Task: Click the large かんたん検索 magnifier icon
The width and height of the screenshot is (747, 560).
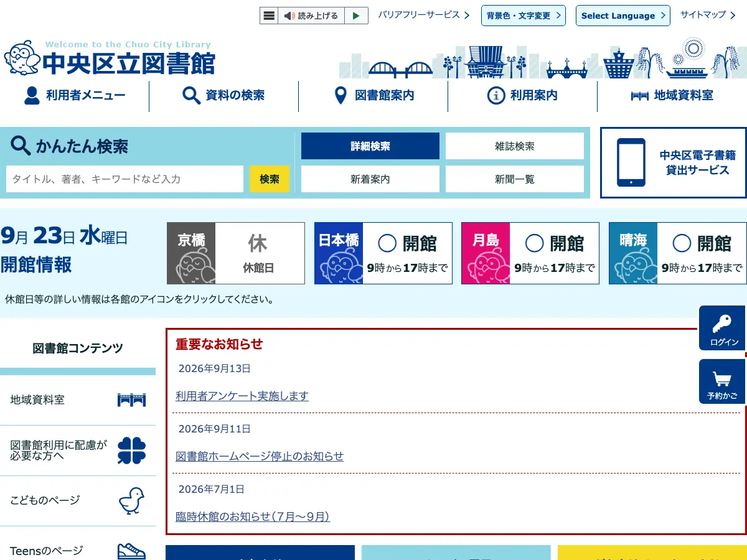Action: pos(21,146)
